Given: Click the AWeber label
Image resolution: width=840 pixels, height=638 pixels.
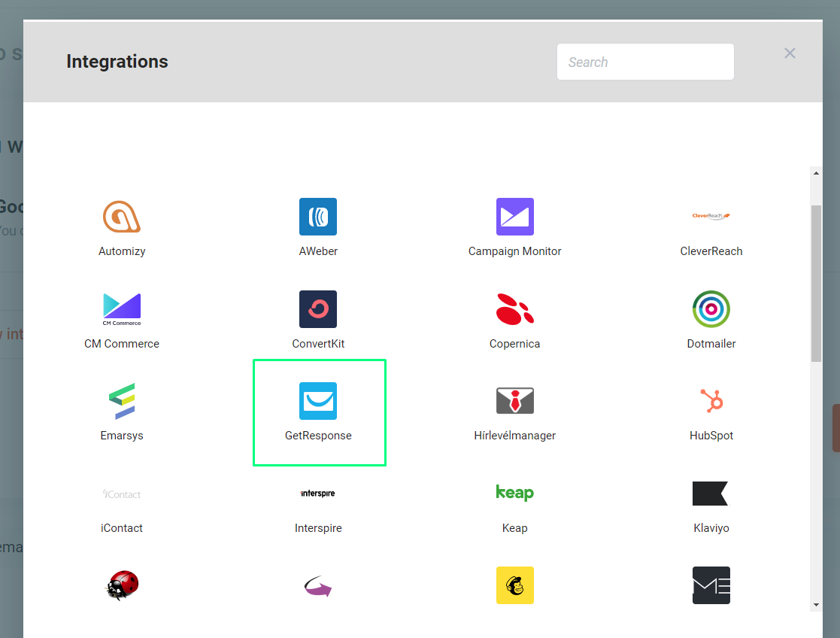Looking at the screenshot, I should point(318,251).
